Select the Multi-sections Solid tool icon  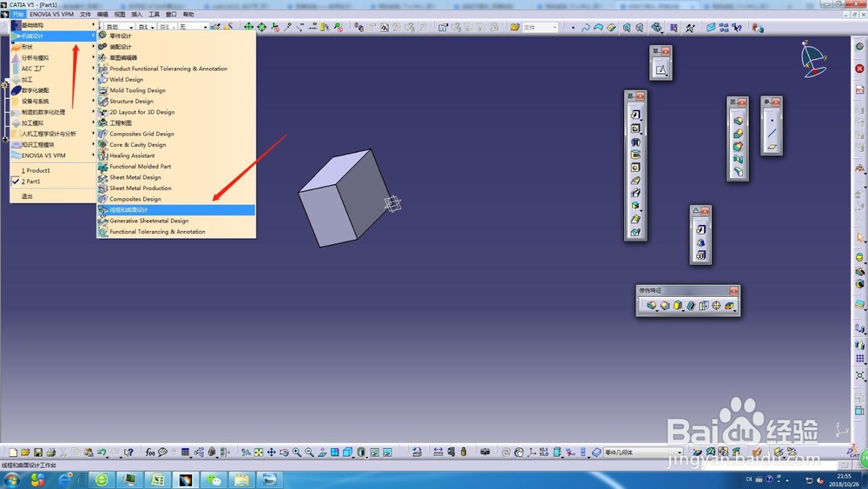635,219
